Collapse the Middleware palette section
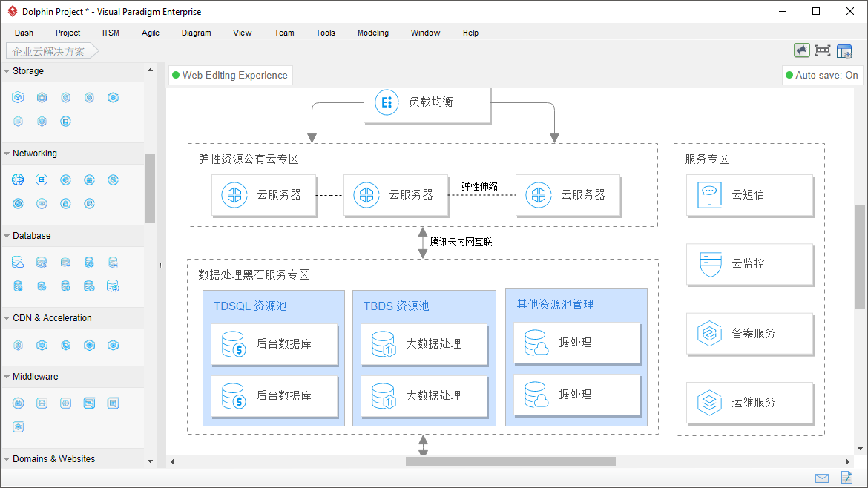Screen dimensions: 868x488 7,377
